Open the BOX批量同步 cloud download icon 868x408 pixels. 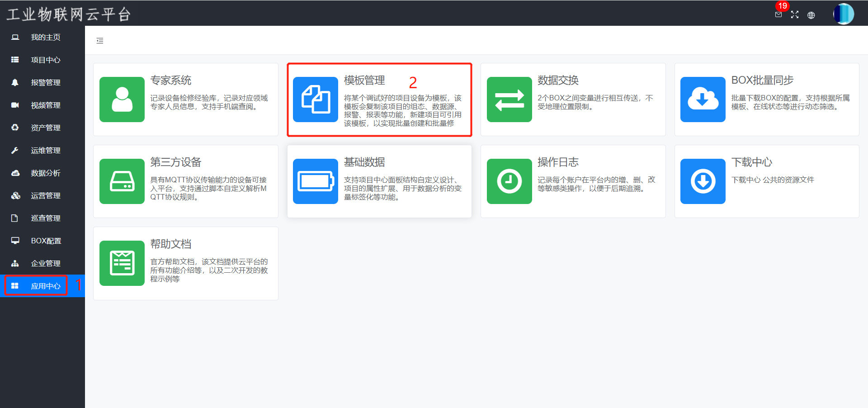[703, 100]
